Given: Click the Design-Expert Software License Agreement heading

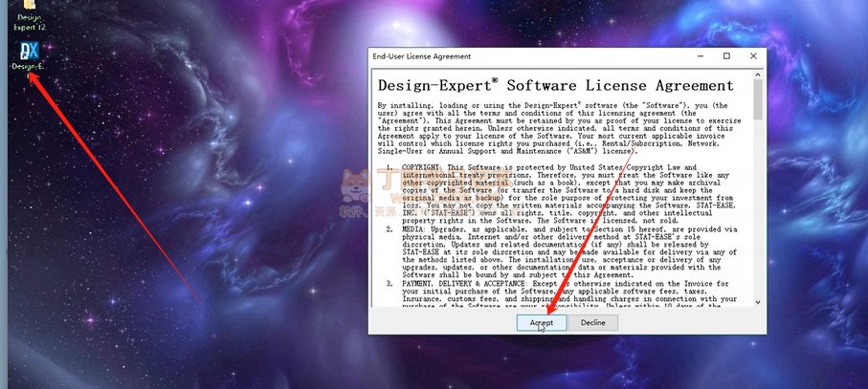Looking at the screenshot, I should coord(556,86).
